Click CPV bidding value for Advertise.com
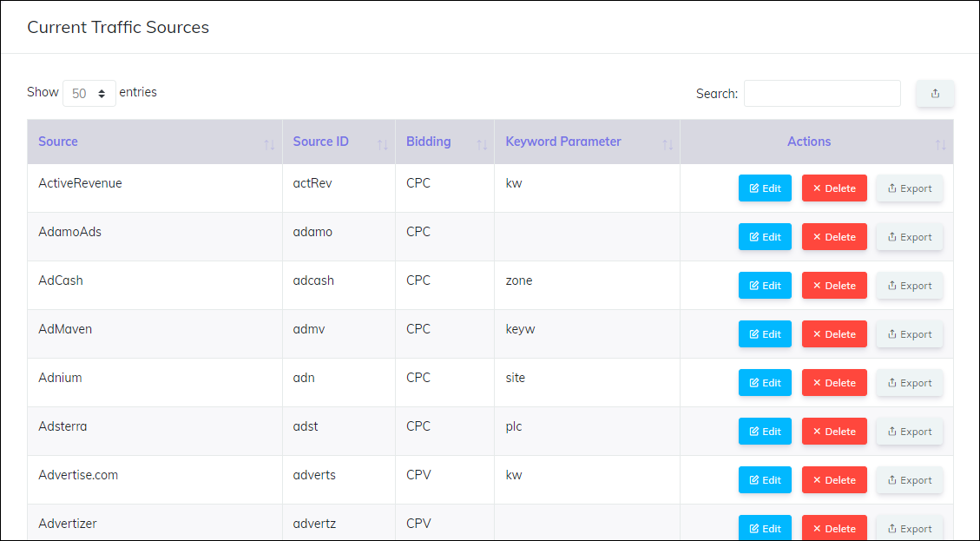This screenshot has height=541, width=980. tap(418, 475)
